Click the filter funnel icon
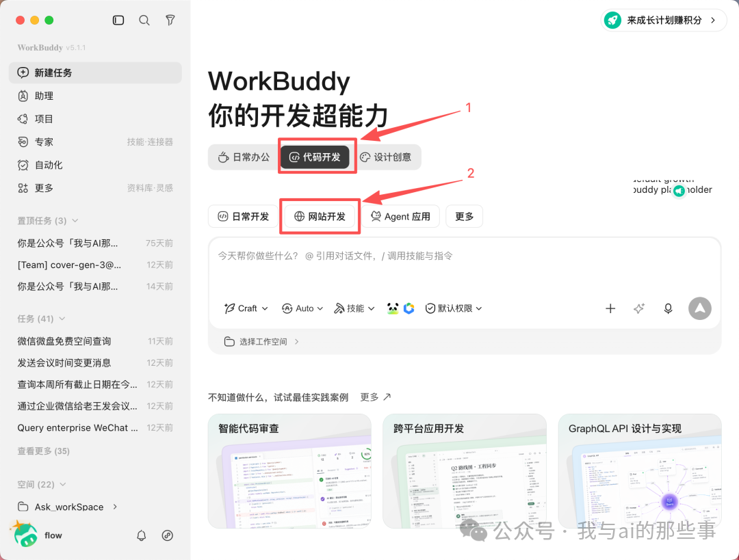 (170, 21)
